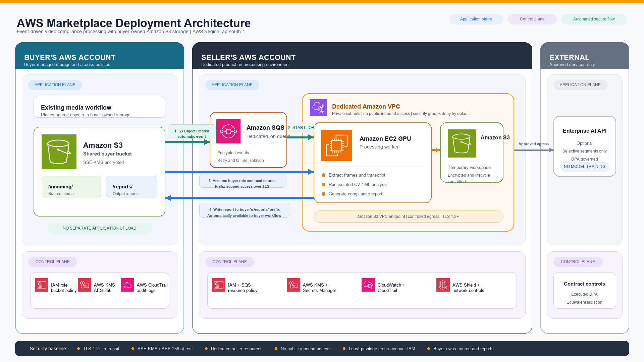This screenshot has height=362, width=644.
Task: Click the AWS KMS + Secrets Manager icon
Action: click(x=293, y=285)
